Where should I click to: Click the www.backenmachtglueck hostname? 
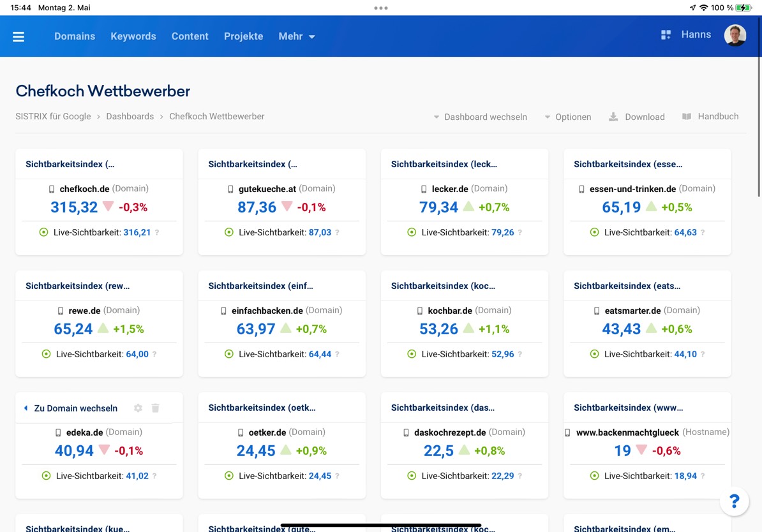[x=627, y=433]
